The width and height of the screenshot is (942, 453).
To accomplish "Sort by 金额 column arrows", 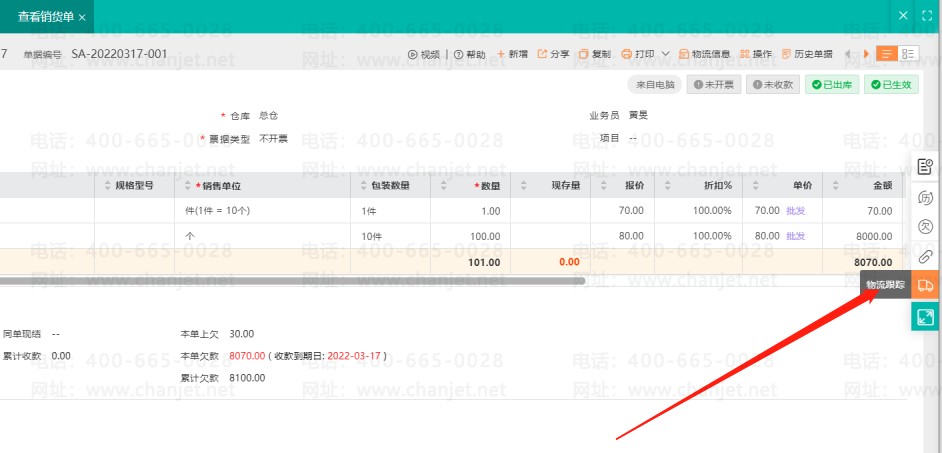I will pos(835,186).
